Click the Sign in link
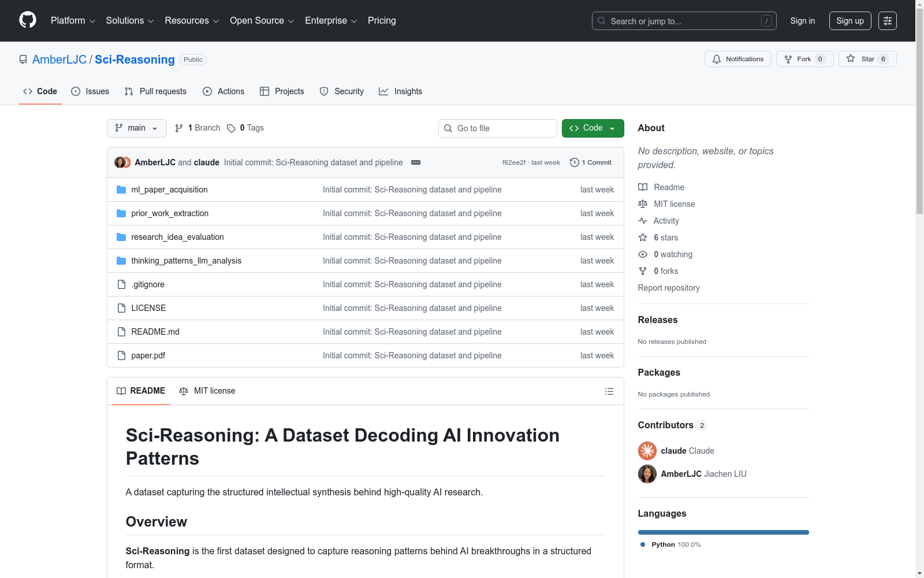This screenshot has height=578, width=924. 803,21
